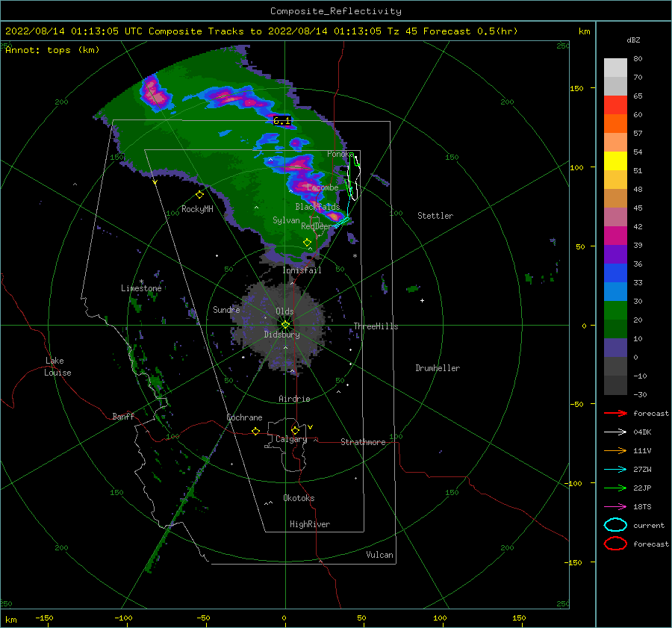Click the yellow diamond marker below Cochrane
The height and width of the screenshot is (628, 672).
[255, 431]
